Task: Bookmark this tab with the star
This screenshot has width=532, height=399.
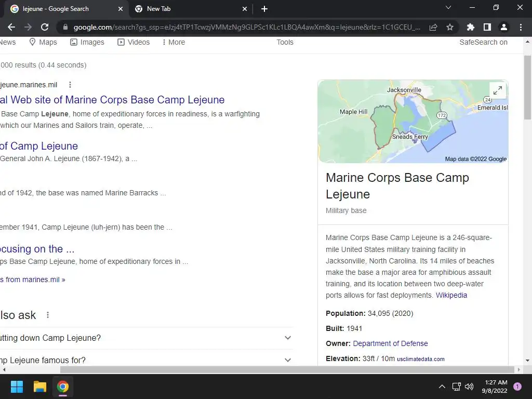Action: pyautogui.click(x=450, y=27)
